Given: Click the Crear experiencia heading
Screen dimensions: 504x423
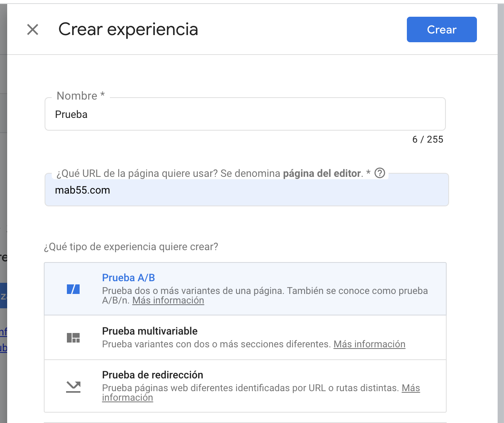Looking at the screenshot, I should (128, 29).
